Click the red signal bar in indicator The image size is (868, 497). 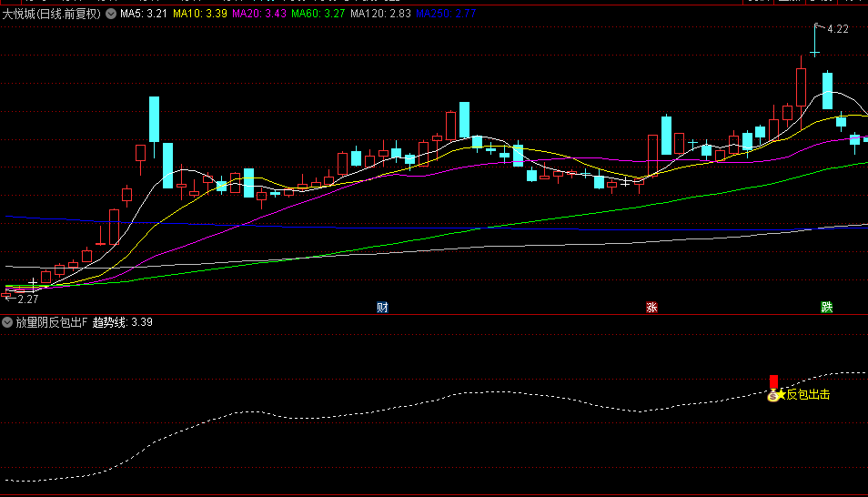coord(773,381)
